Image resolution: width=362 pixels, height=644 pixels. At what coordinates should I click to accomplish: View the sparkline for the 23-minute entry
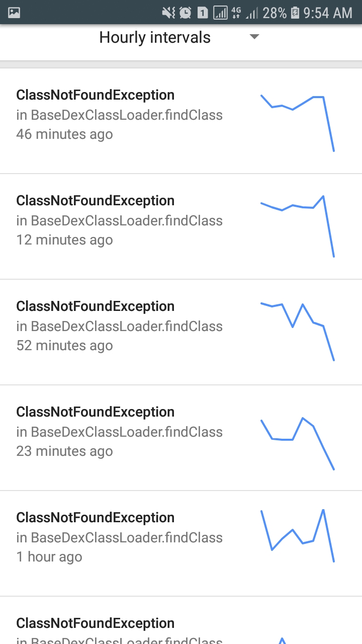[298, 443]
